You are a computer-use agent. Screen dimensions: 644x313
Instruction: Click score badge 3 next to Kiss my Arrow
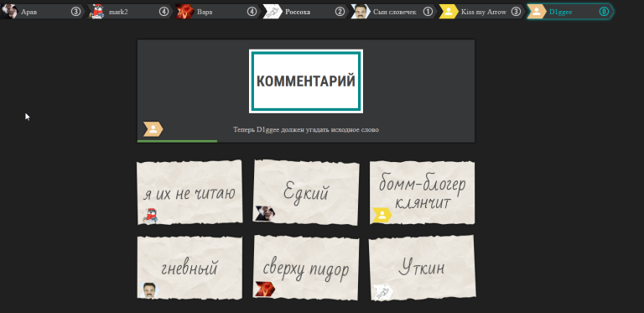516,12
